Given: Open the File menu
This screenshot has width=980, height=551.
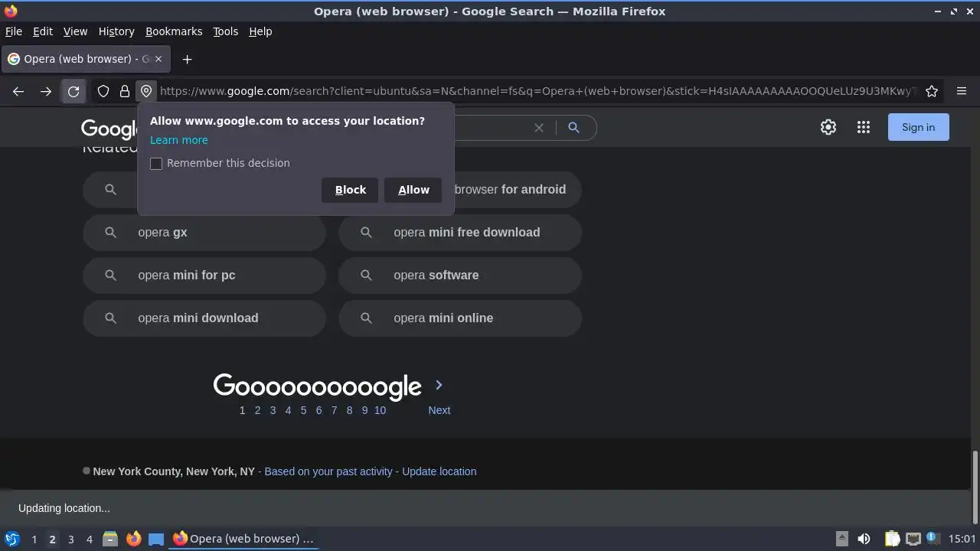Looking at the screenshot, I should click(x=14, y=31).
